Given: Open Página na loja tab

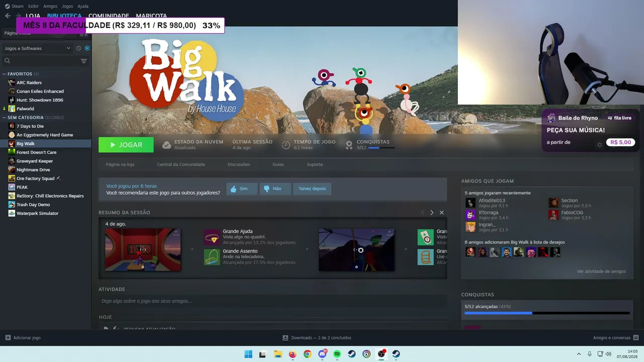Looking at the screenshot, I should [120, 164].
